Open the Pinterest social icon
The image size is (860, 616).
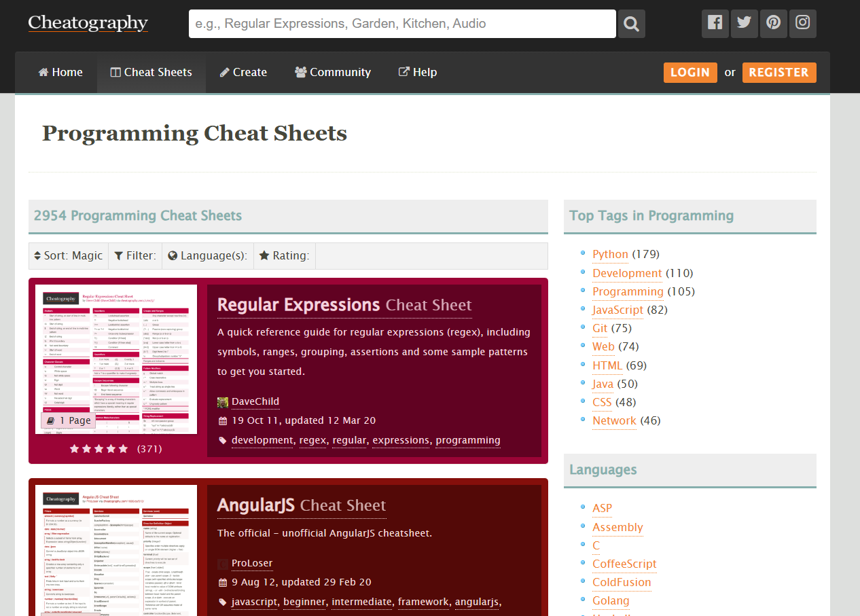click(x=773, y=24)
